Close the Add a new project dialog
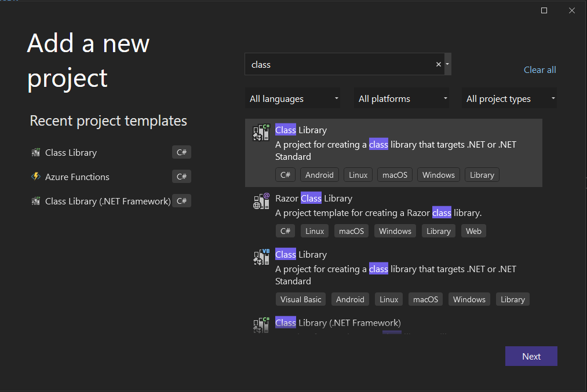Viewport: 587px width, 392px height. tap(572, 10)
